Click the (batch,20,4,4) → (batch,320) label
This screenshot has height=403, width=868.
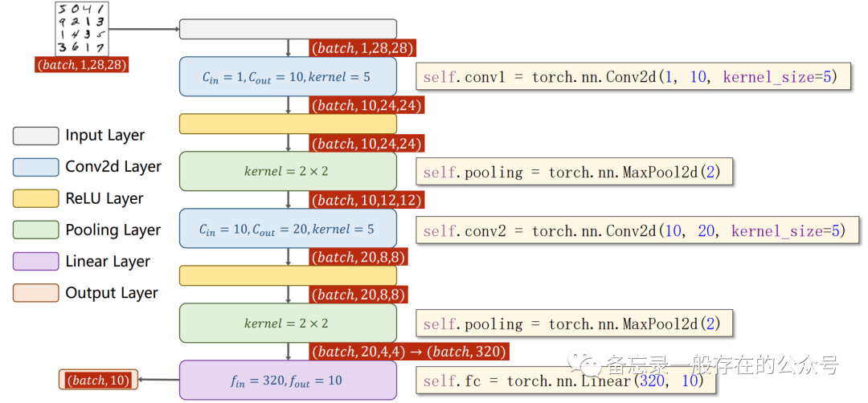pyautogui.click(x=408, y=351)
